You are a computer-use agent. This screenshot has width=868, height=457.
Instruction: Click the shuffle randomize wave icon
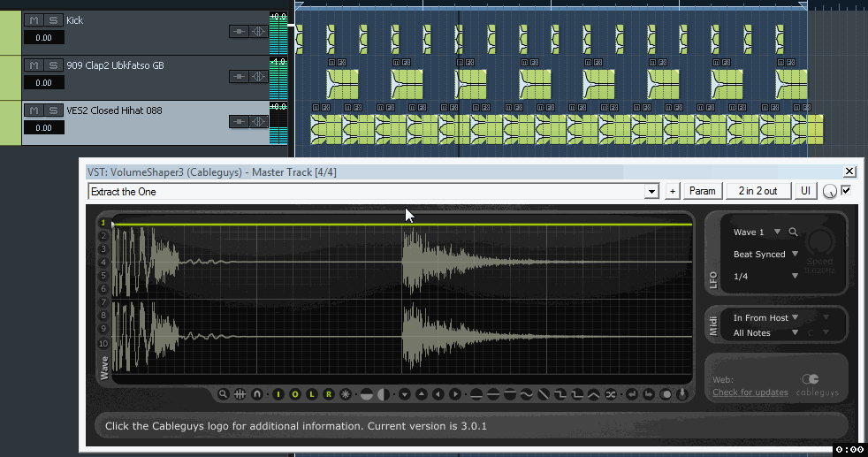pyautogui.click(x=611, y=394)
